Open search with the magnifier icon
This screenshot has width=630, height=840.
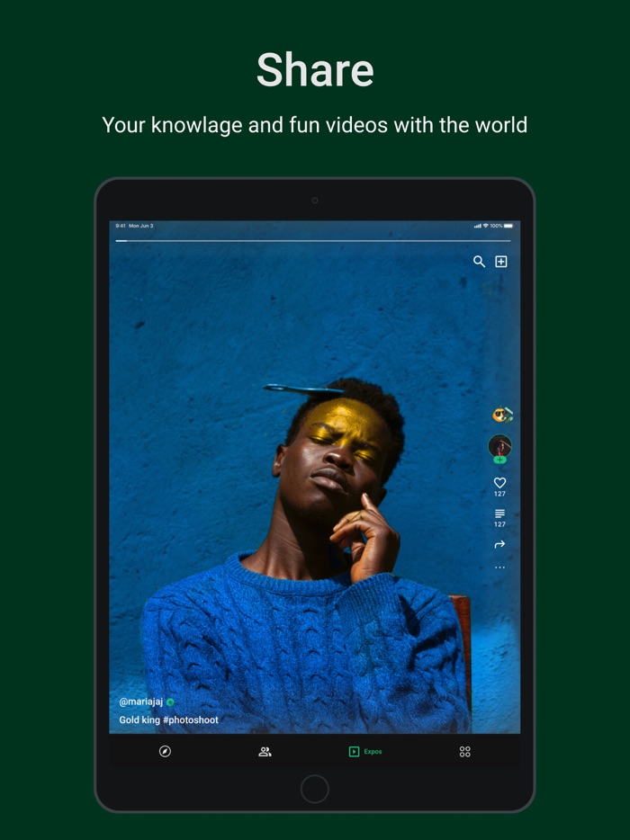click(479, 262)
